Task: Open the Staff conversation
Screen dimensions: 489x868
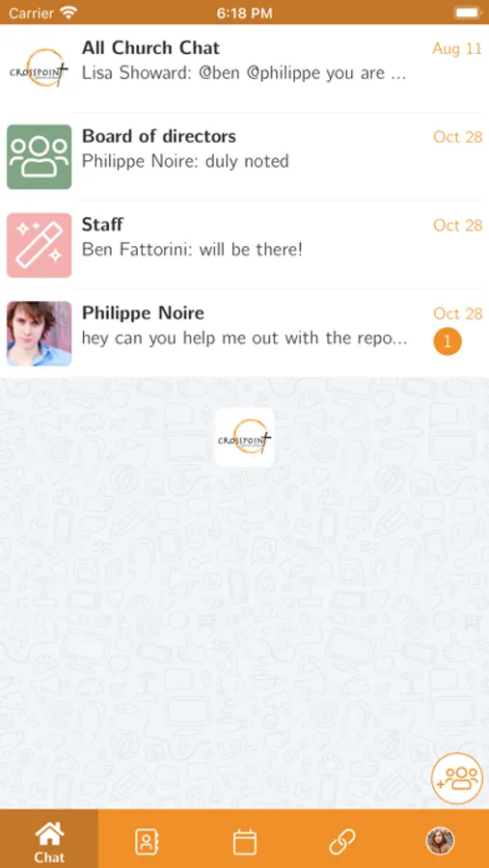Action: 244,245
